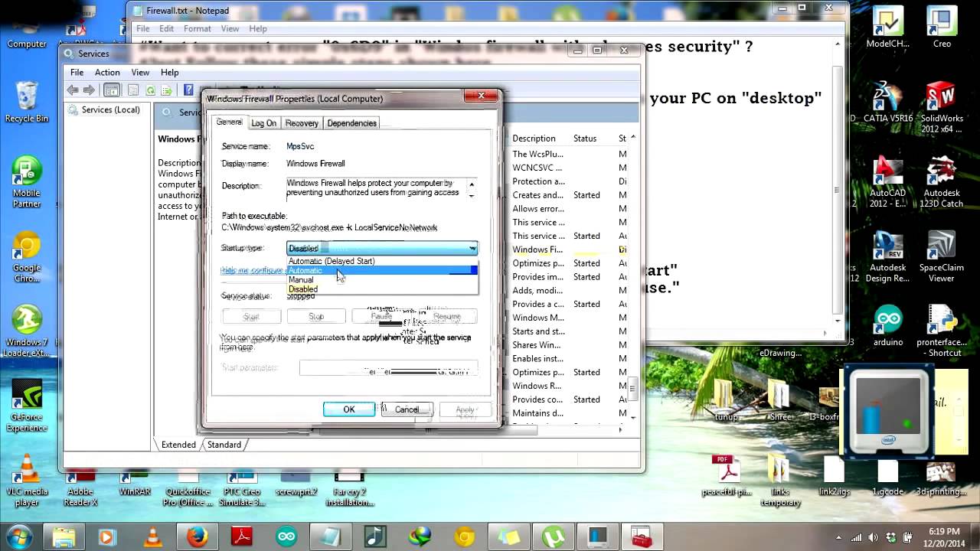Select 'Shares Win...' service row

coord(567,345)
